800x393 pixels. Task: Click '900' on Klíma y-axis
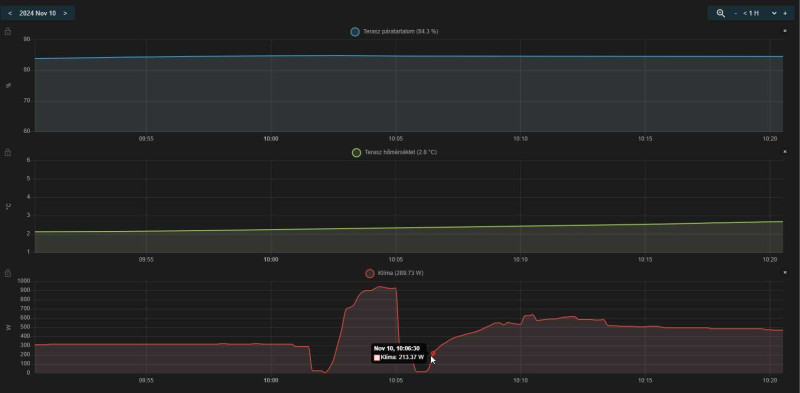pos(26,290)
